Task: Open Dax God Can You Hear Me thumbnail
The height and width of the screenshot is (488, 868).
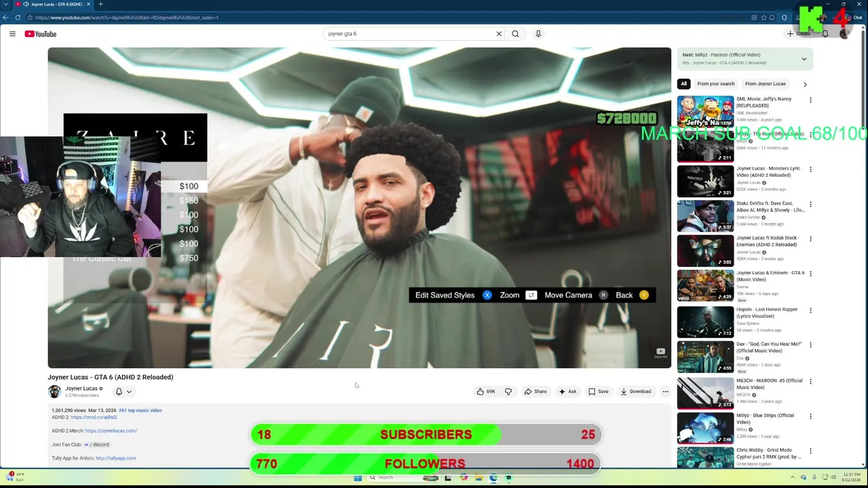Action: click(705, 357)
